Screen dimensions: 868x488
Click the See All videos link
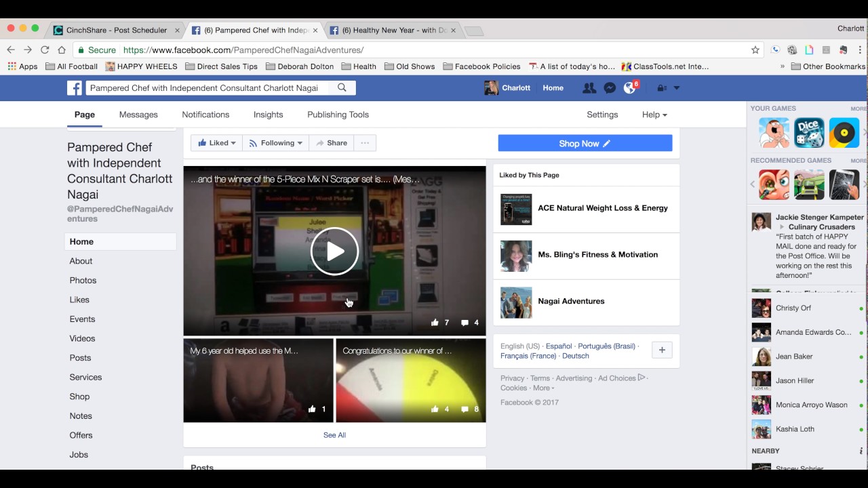pyautogui.click(x=334, y=435)
